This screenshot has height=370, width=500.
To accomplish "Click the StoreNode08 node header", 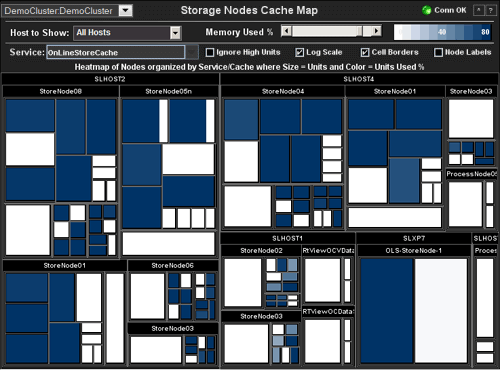I will pos(61,91).
